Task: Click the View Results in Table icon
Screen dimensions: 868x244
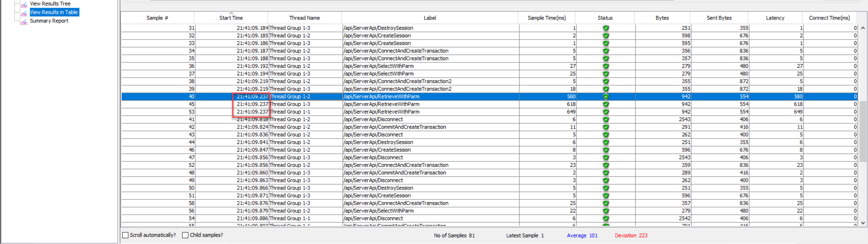Action: click(24, 13)
